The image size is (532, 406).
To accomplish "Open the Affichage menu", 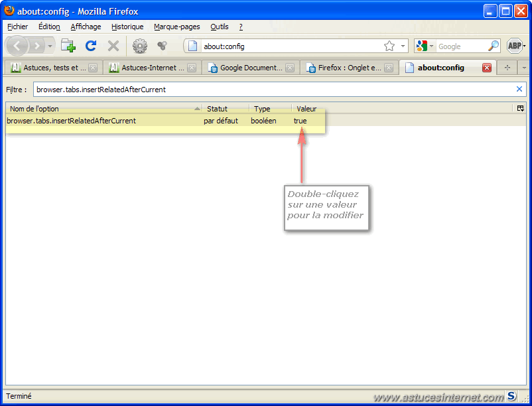I will [86, 27].
